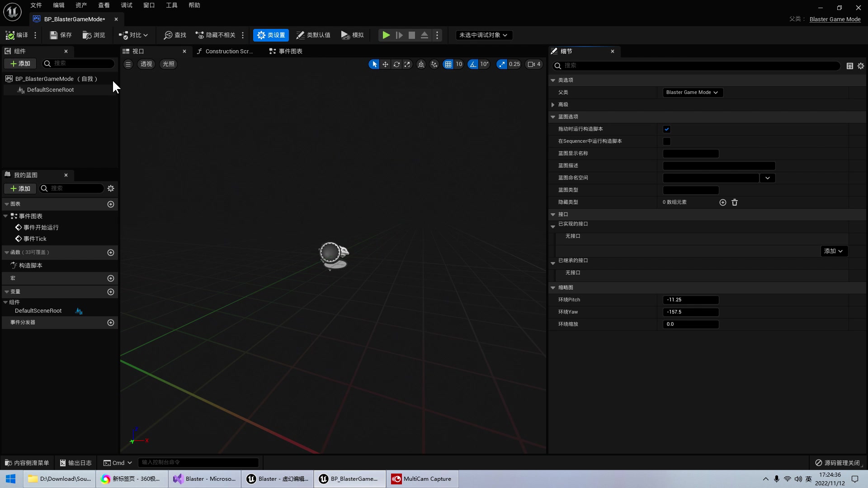Screen dimensions: 868x488
Task: Click the 编译 (Compile) button icon
Action: tap(10, 35)
